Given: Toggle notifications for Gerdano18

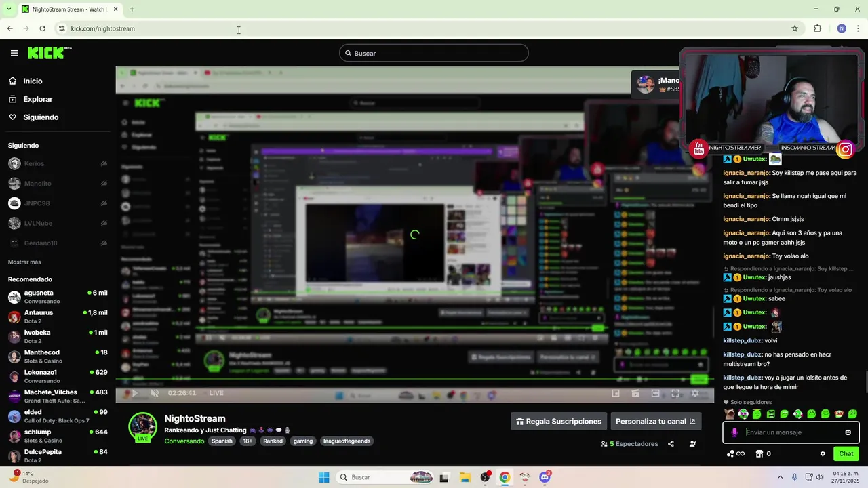Looking at the screenshot, I should pos(104,243).
